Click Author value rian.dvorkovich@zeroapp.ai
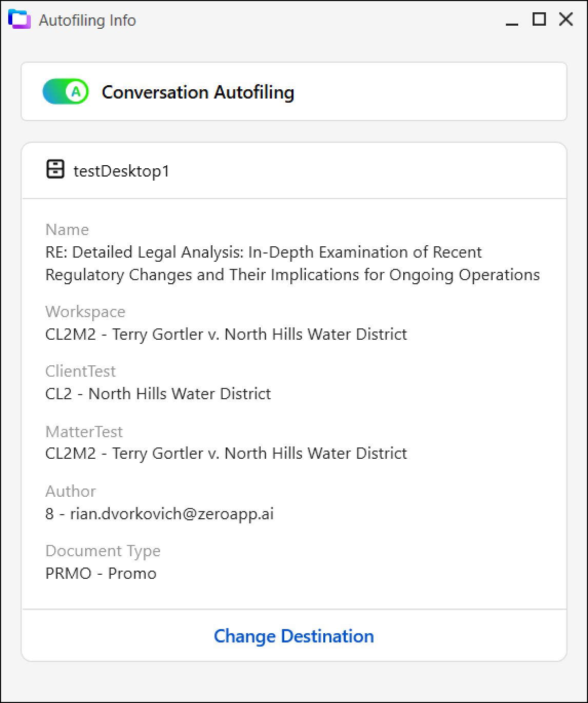 (x=160, y=513)
